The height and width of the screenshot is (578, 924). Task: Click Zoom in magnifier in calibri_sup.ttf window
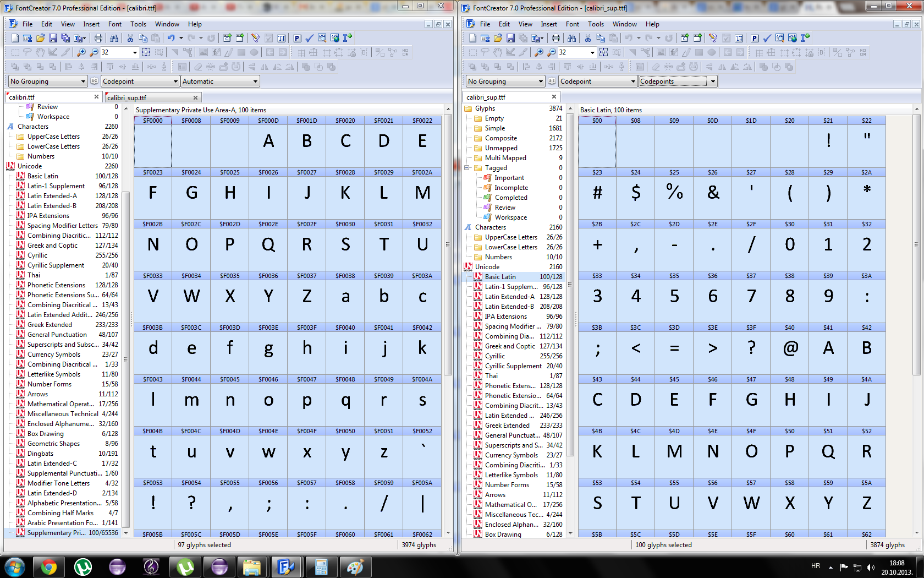[538, 52]
